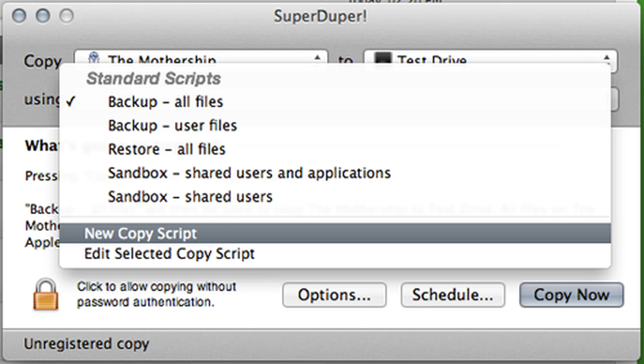Screen dimensions: 644x364
Task: Click the SuperDuper! title bar text
Action: (x=321, y=16)
